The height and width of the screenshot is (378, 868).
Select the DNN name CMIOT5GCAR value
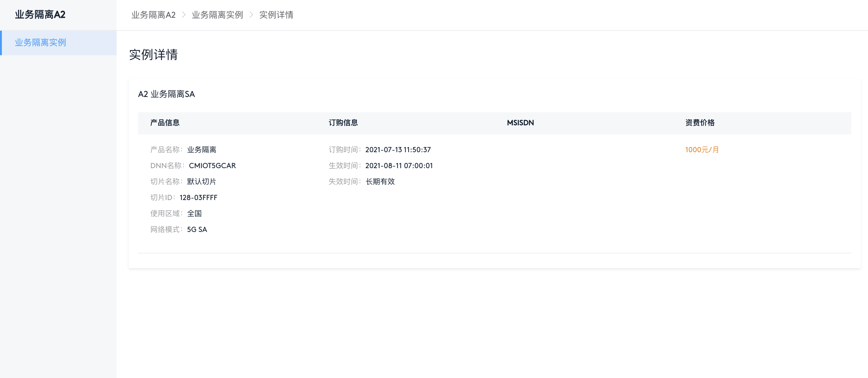[x=212, y=166]
